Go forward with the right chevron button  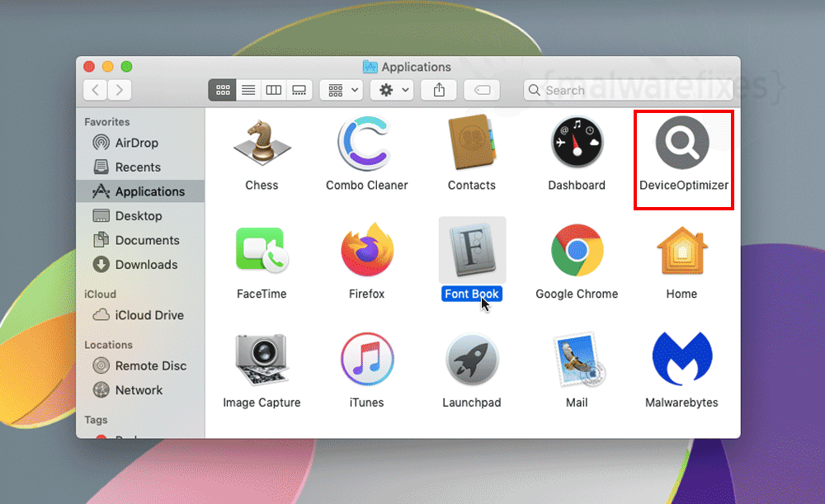coord(120,90)
